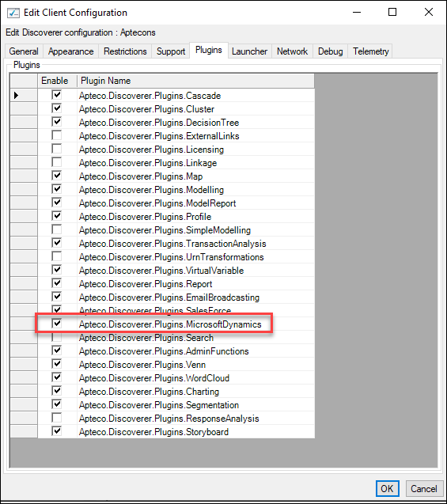Viewport: 447px width, 504px height.
Task: Open the Launcher tab
Action: click(250, 51)
